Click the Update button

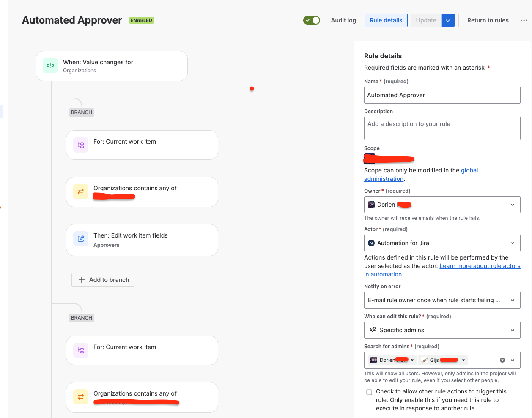coord(426,20)
